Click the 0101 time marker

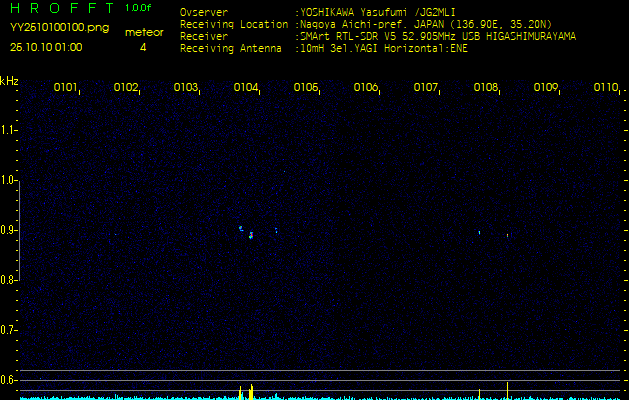pos(66,88)
